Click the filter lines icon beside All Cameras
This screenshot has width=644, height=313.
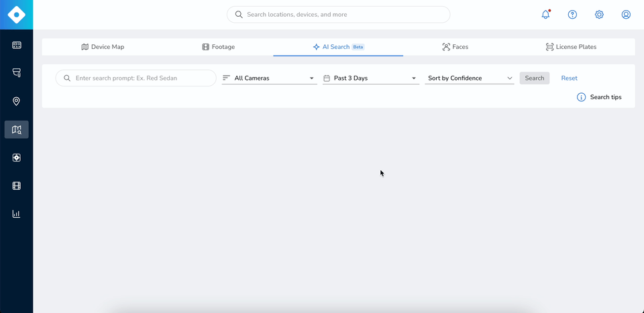coord(226,78)
